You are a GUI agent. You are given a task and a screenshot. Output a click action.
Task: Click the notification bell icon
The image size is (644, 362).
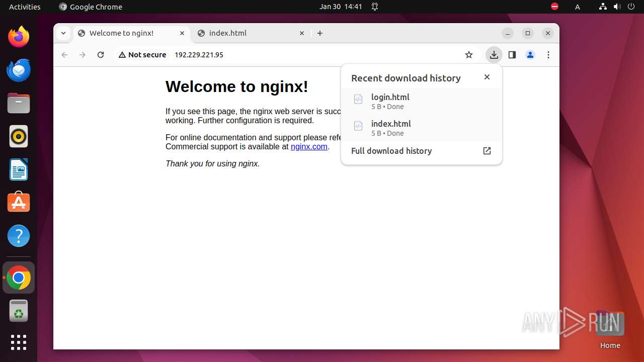tap(375, 7)
